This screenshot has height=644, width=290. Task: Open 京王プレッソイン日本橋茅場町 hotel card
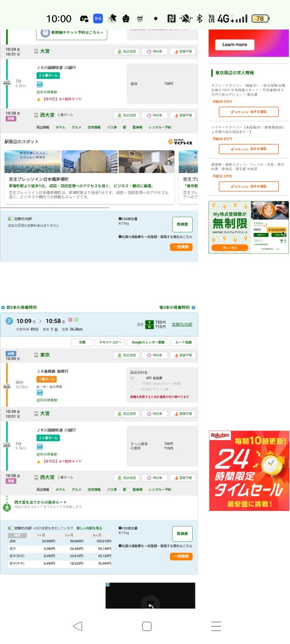point(89,176)
